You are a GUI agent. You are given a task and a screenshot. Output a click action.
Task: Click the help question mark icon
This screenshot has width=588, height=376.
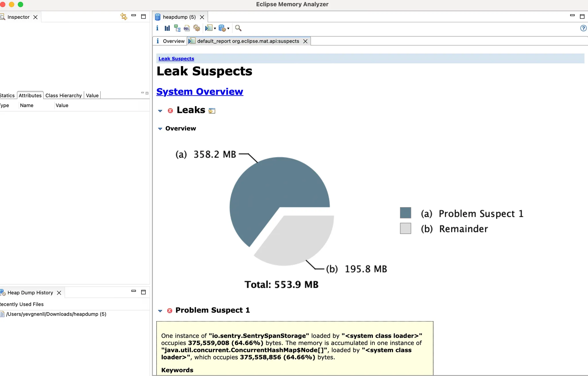pyautogui.click(x=583, y=28)
